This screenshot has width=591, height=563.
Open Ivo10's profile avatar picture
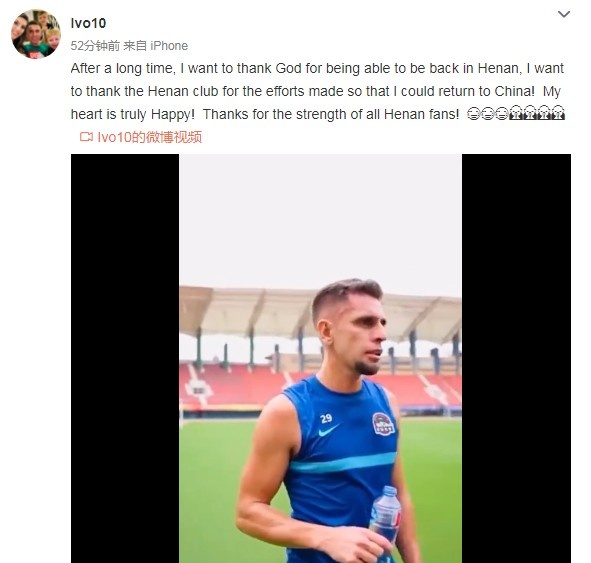click(x=36, y=34)
